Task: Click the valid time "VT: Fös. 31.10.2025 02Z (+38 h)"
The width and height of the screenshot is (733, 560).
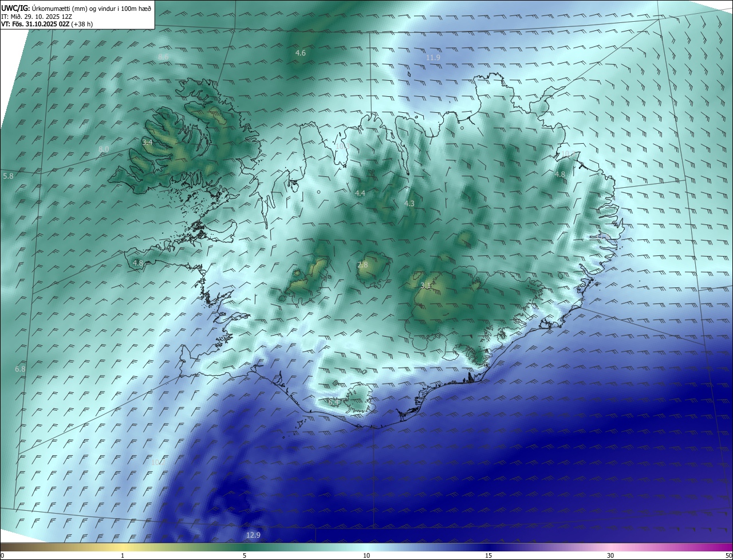Action: coord(47,24)
